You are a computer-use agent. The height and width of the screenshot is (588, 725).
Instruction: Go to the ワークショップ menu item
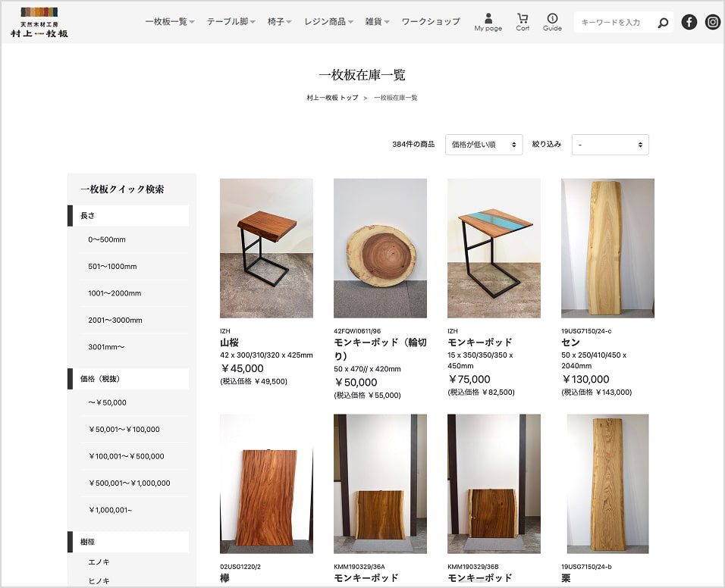tap(431, 22)
